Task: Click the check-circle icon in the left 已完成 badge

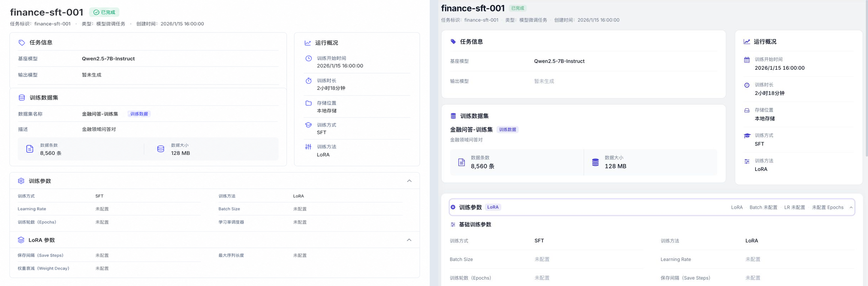Action: tap(96, 12)
